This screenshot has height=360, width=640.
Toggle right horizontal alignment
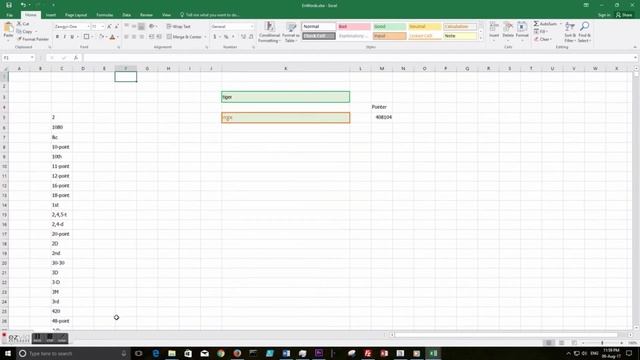[x=142, y=37]
